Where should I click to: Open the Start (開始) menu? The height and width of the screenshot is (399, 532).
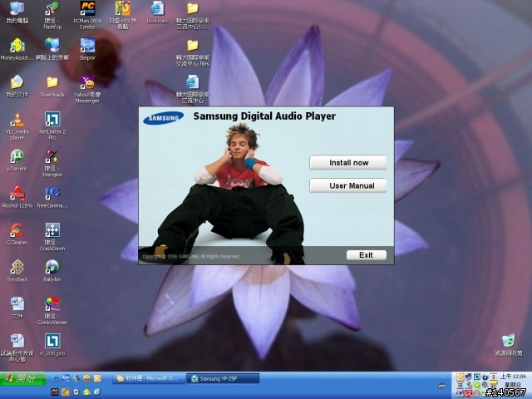pyautogui.click(x=22, y=379)
